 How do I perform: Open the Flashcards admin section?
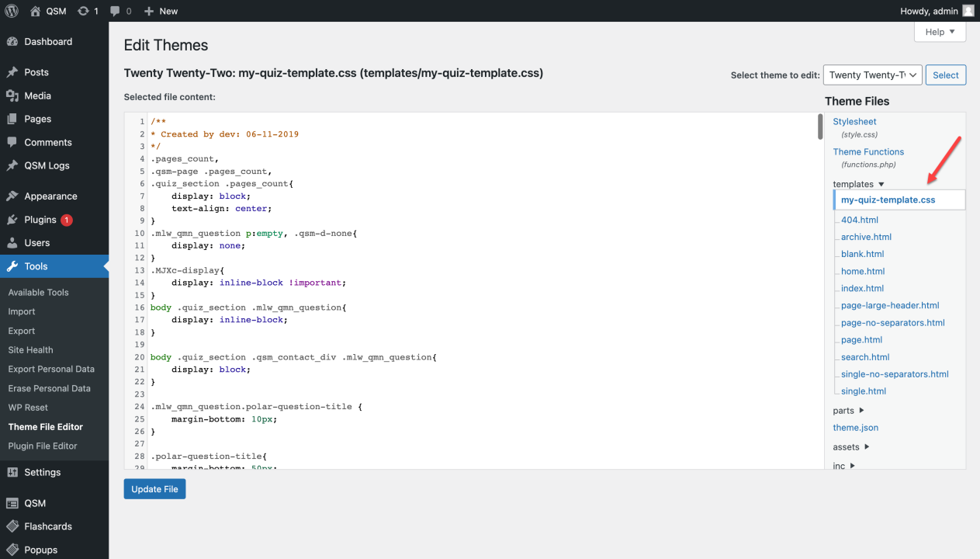click(x=47, y=526)
